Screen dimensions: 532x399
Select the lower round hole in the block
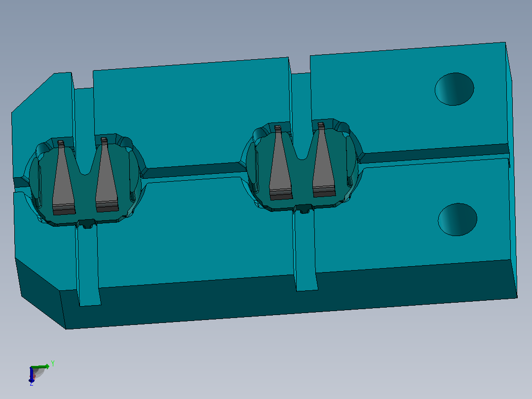coord(457,219)
